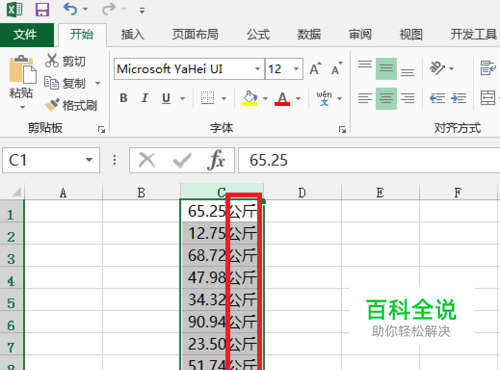The image size is (500, 370).
Task: Click the 剪切 cut button
Action: click(65, 61)
